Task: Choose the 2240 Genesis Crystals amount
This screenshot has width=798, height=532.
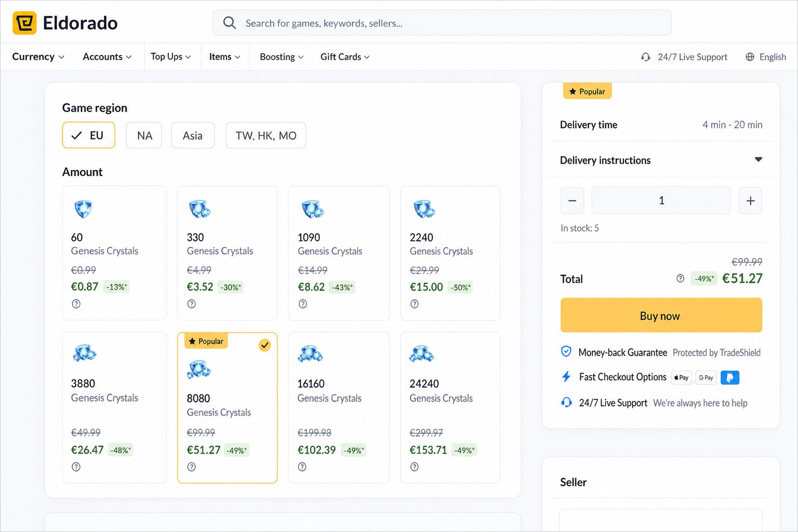Action: pos(450,253)
